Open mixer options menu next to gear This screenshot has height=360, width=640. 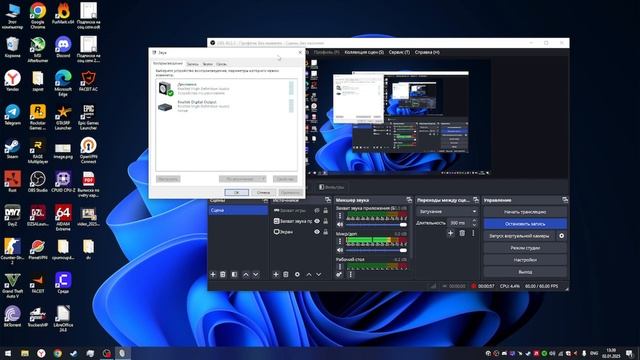pyautogui.click(x=350, y=275)
